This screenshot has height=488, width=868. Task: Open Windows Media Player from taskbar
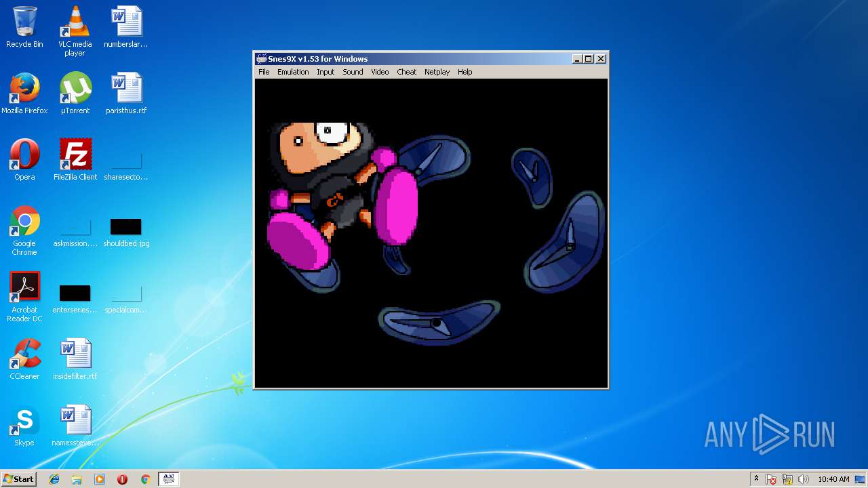point(100,479)
